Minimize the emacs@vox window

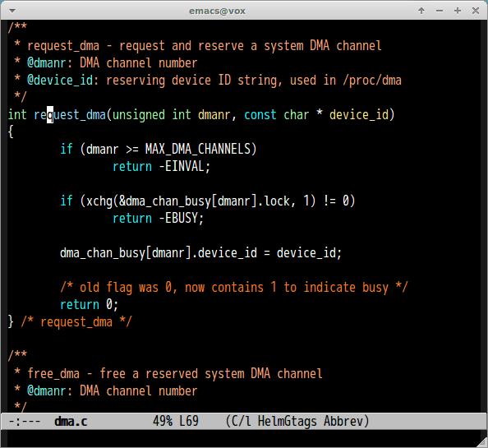pos(440,11)
